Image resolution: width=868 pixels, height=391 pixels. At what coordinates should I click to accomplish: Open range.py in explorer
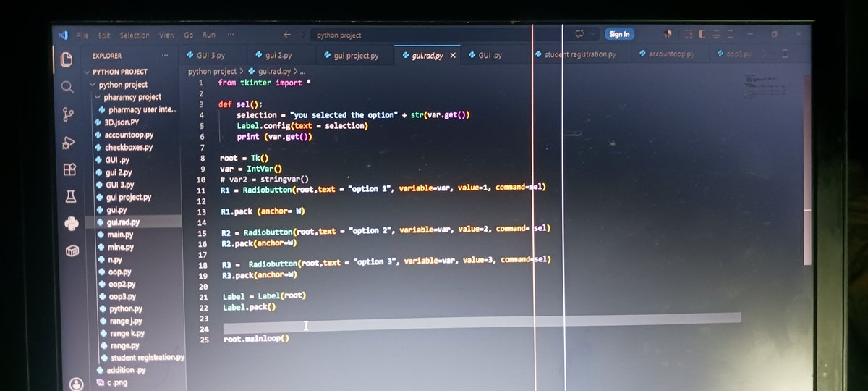pyautogui.click(x=124, y=346)
